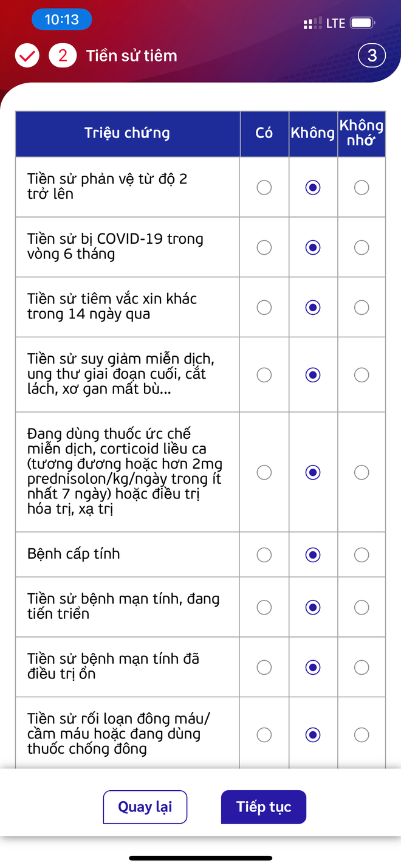Select 'Có' for 'Tiền sử phản vệ từ độ 2'

click(x=264, y=187)
